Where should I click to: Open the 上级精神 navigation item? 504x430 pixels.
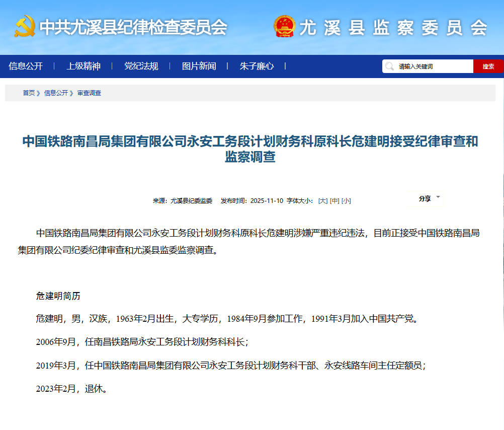tap(83, 66)
